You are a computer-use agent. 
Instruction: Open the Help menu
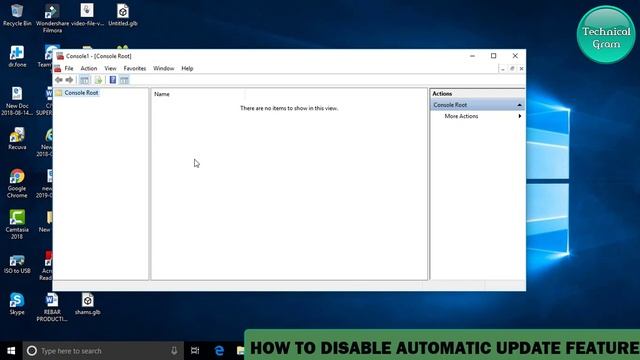[x=187, y=69]
